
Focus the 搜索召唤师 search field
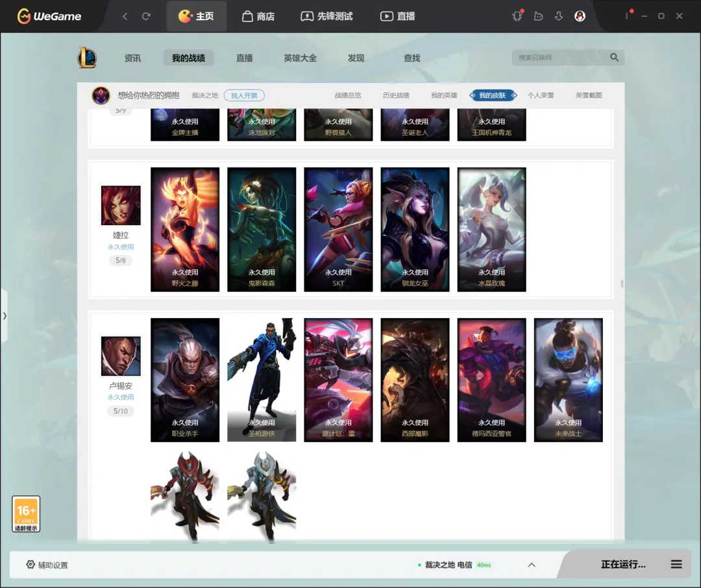[561, 57]
